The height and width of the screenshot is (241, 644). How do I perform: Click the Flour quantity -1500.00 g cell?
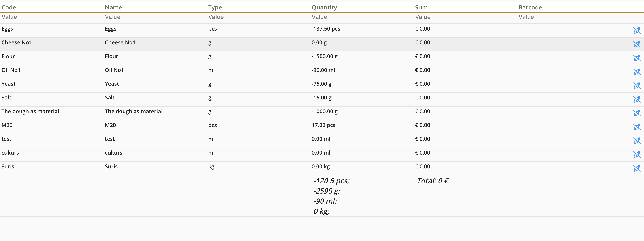[x=324, y=56]
